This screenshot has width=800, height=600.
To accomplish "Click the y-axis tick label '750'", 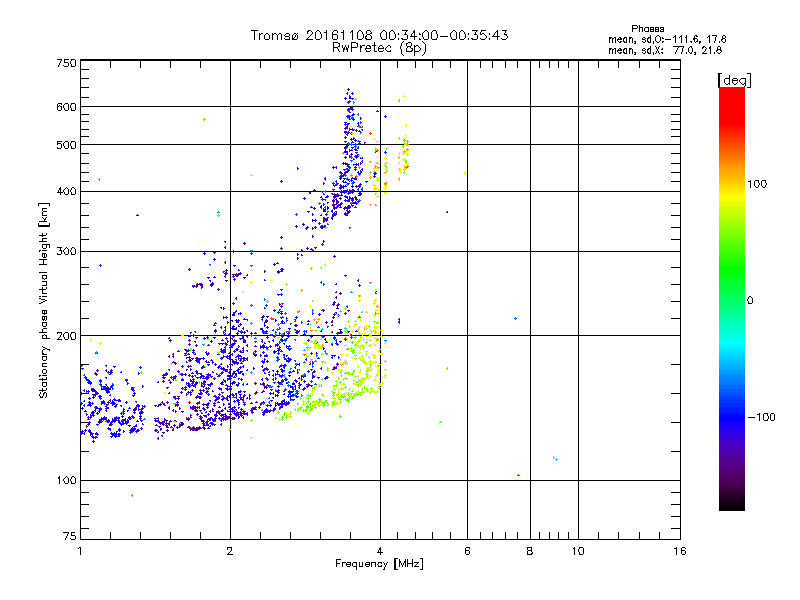I will (x=67, y=63).
